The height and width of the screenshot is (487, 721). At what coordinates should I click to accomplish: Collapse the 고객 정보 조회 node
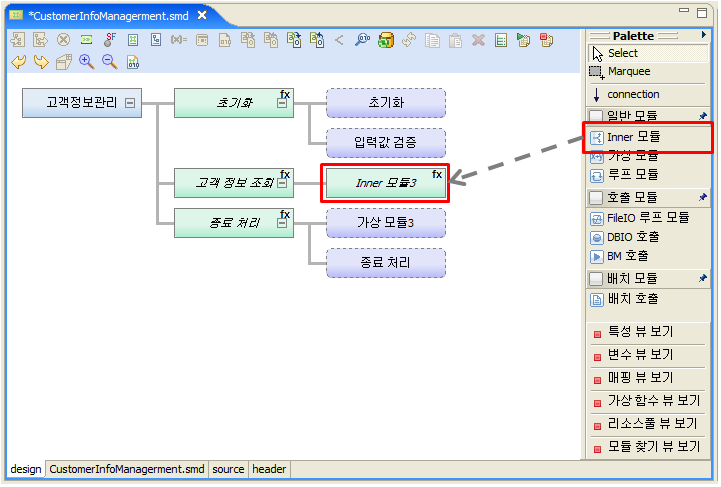(282, 183)
